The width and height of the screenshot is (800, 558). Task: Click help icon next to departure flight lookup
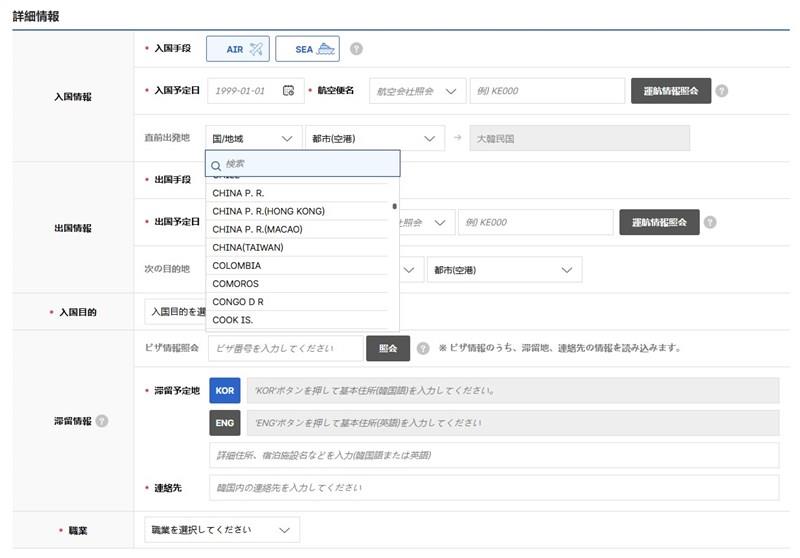point(709,222)
